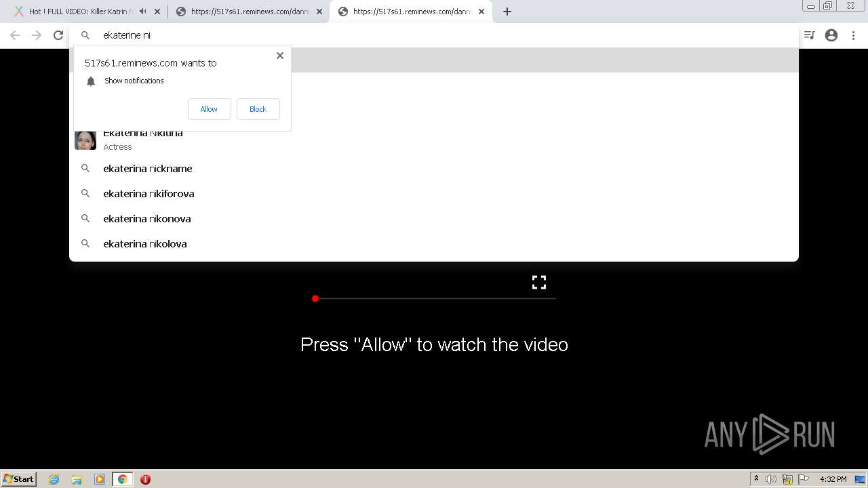Open Ekaterina Nikitina's thumbnail photo
The height and width of the screenshot is (488, 868).
click(x=85, y=140)
